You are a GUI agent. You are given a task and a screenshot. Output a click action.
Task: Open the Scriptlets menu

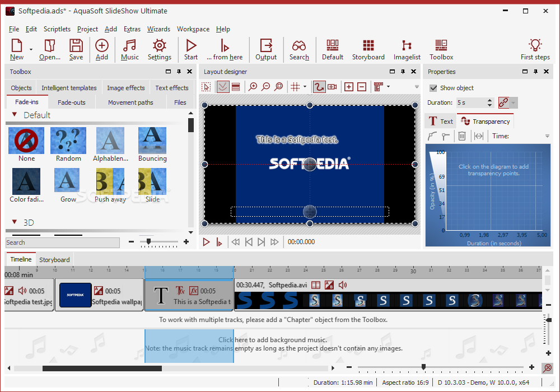click(57, 29)
